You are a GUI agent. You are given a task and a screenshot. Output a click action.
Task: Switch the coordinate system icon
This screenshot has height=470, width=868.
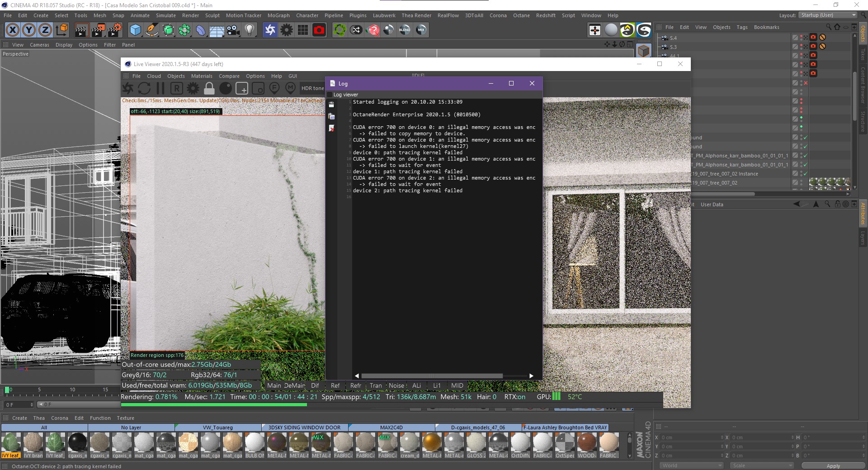click(61, 30)
